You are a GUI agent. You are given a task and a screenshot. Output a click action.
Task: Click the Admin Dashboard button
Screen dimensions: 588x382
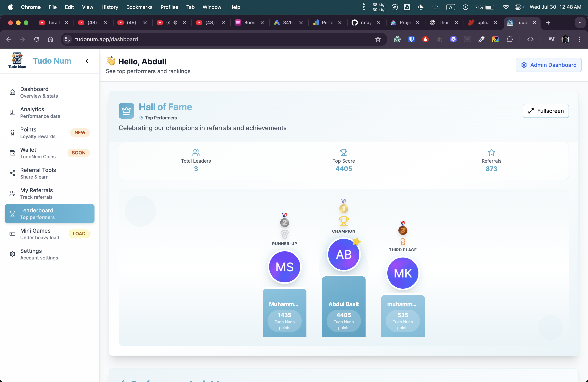coord(549,65)
